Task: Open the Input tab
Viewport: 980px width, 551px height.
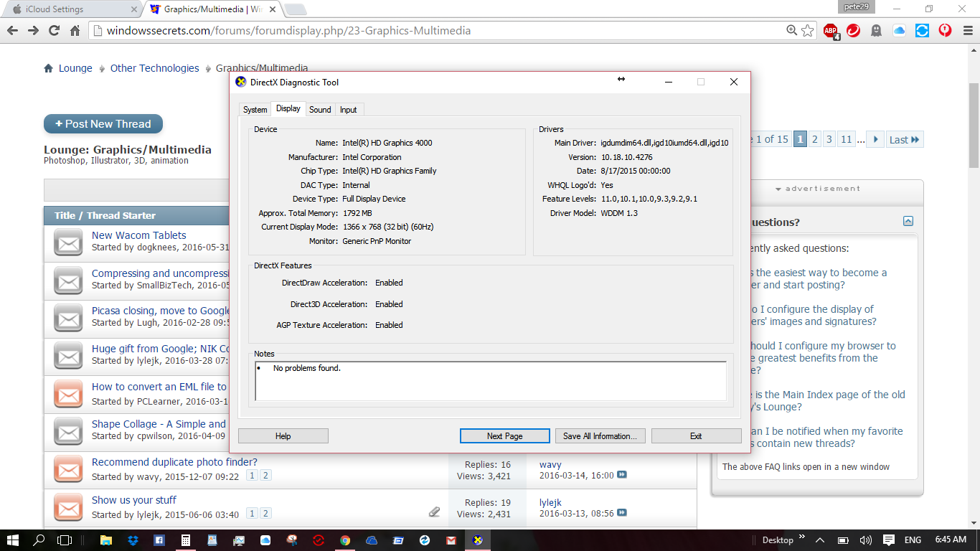Action: tap(349, 110)
